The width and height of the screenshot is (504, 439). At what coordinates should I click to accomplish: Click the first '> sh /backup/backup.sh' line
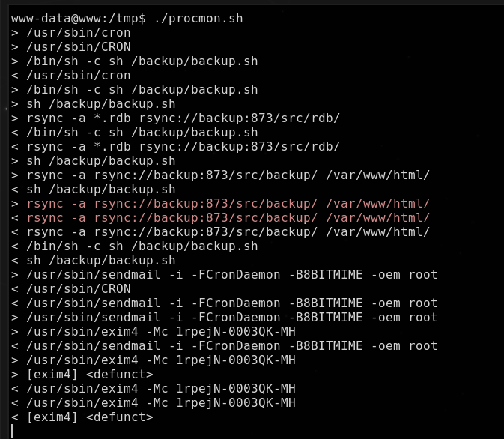coord(94,104)
